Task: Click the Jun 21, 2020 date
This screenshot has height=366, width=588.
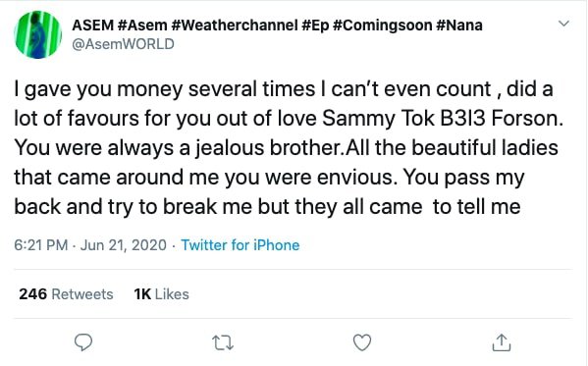Action: point(124,245)
